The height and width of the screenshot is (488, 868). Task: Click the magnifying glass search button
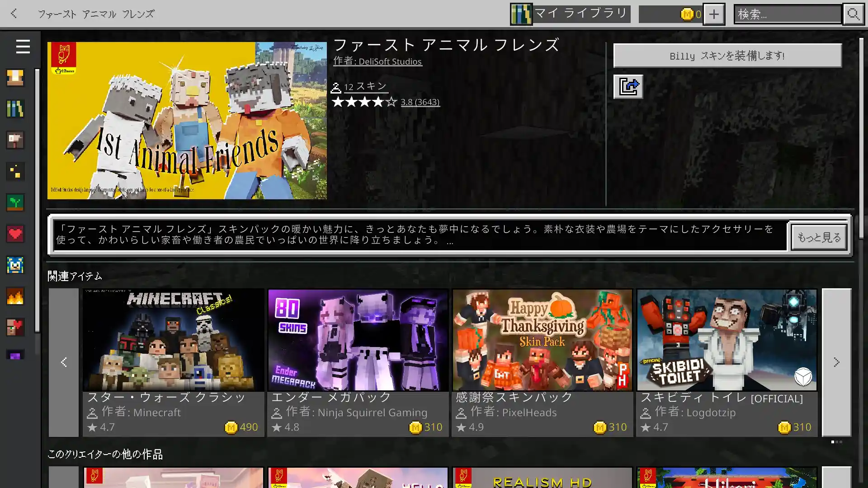point(853,14)
